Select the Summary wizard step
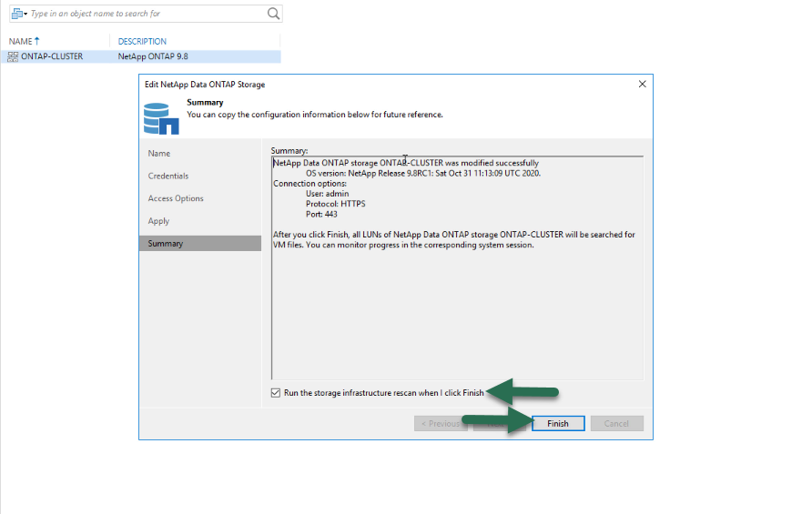Viewport: 812px width, 514px height. [x=200, y=243]
